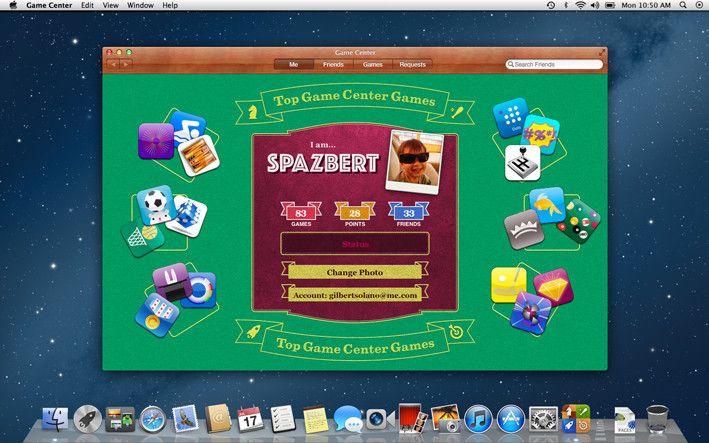Open the backgammon board game icon
The image size is (709, 443).
click(x=199, y=156)
